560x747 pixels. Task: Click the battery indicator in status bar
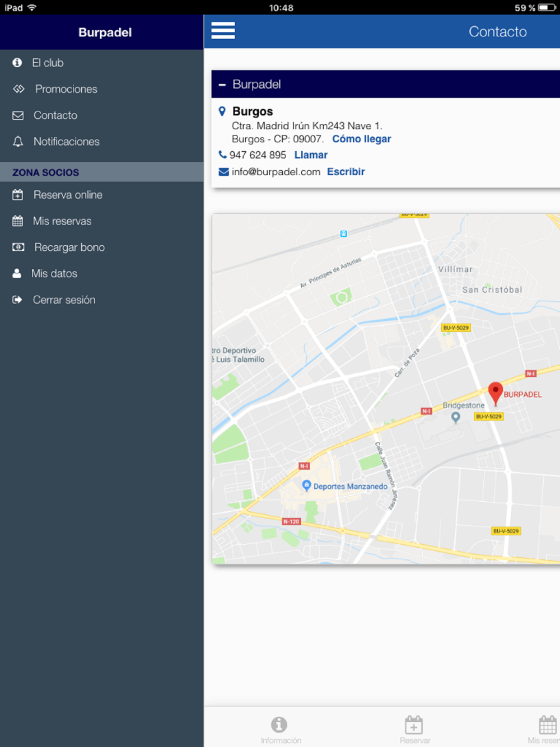pyautogui.click(x=547, y=8)
